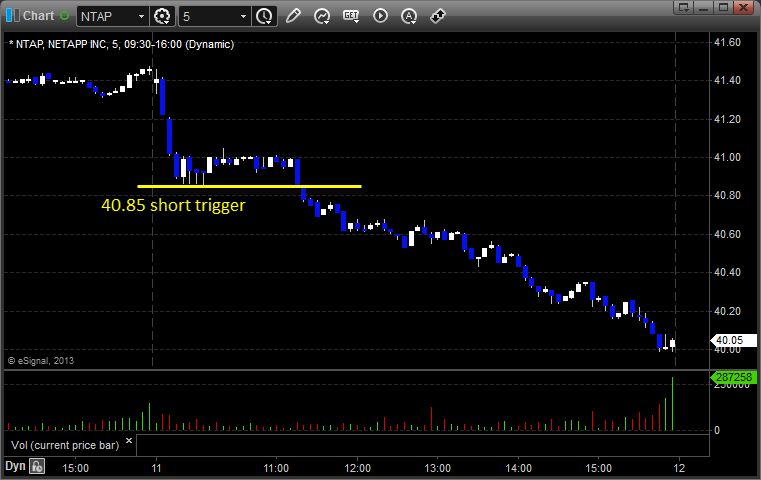
Task: Click the 41.40 price axis label
Action: (x=728, y=80)
